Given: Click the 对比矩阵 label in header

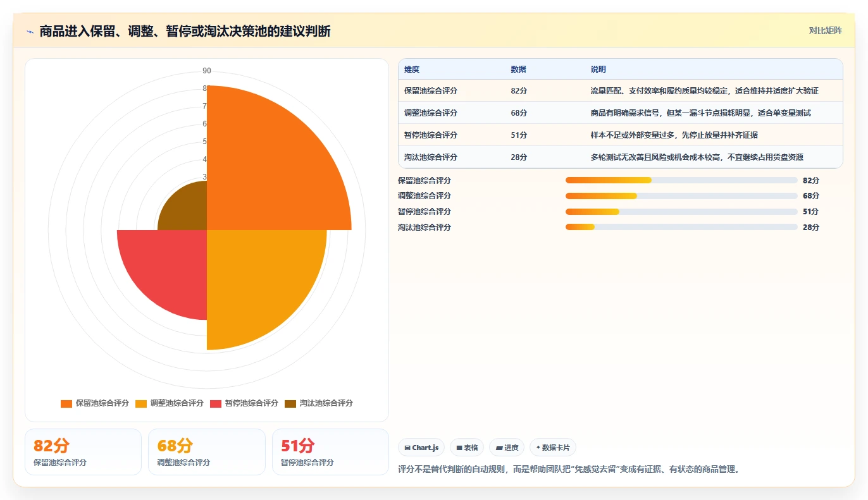Looking at the screenshot, I should pyautogui.click(x=825, y=30).
